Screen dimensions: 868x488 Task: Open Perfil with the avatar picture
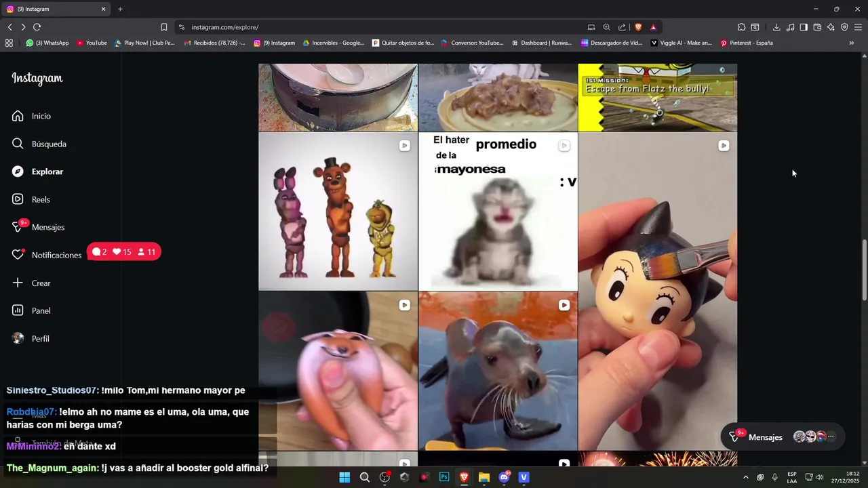coord(31,338)
